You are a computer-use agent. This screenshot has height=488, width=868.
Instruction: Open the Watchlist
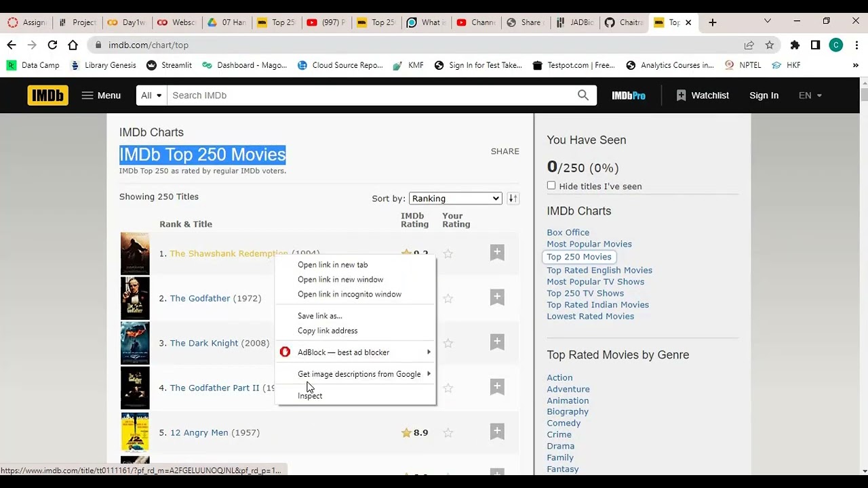point(703,96)
